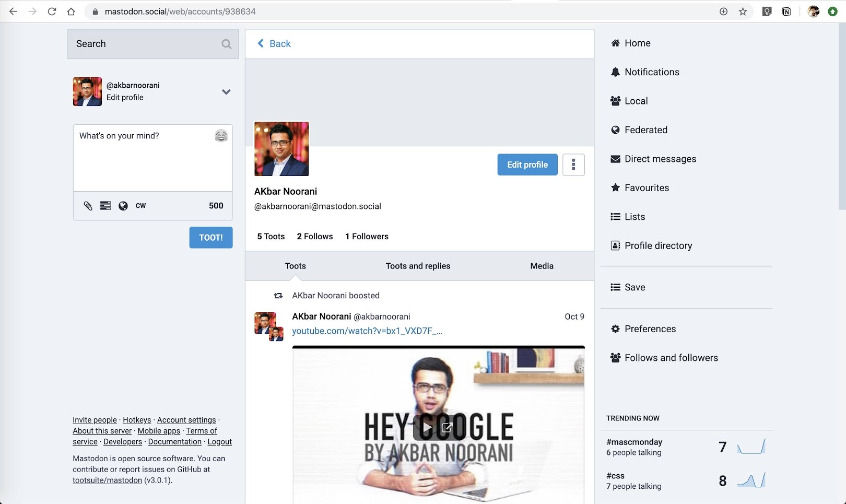The height and width of the screenshot is (504, 846).
Task: Open the youtube.com link in toot
Action: 367,331
